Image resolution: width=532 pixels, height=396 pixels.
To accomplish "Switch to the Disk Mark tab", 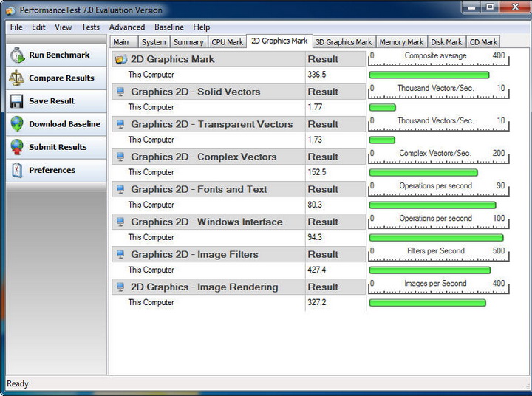I will 446,42.
